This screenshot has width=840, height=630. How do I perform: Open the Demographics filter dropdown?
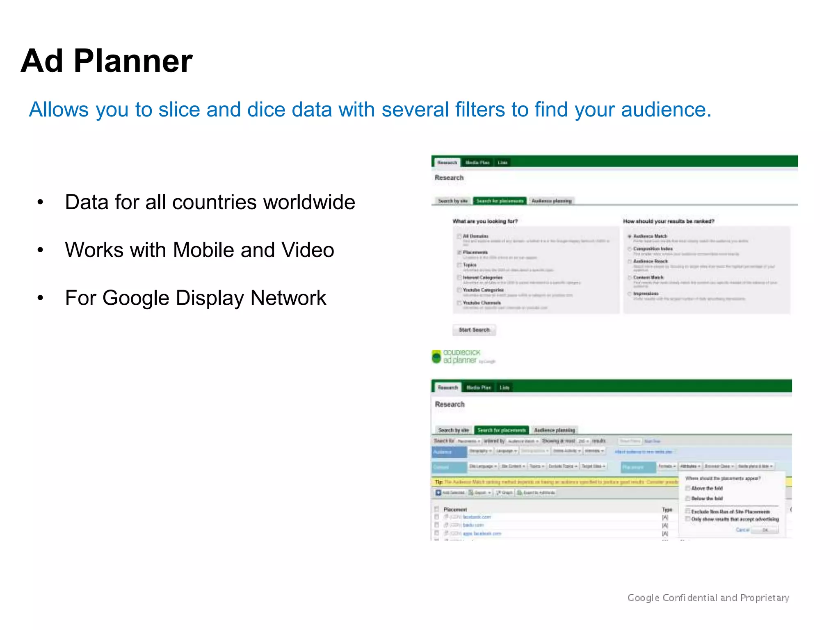pyautogui.click(x=535, y=451)
